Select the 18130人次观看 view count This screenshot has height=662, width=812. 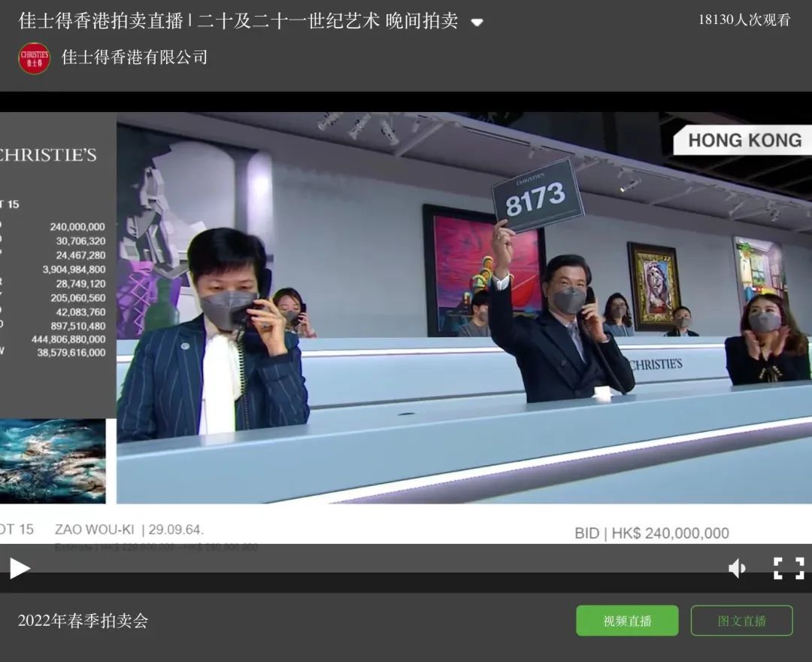click(744, 20)
